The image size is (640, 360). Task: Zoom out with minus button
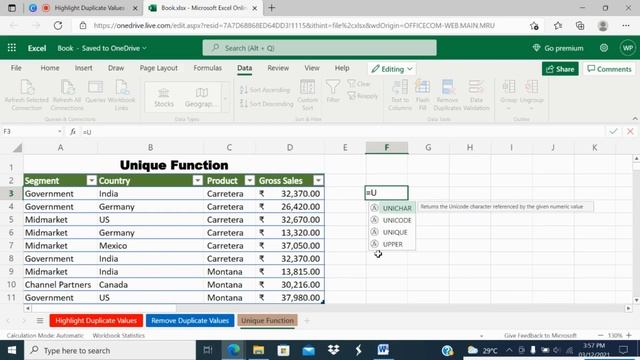(x=600, y=336)
